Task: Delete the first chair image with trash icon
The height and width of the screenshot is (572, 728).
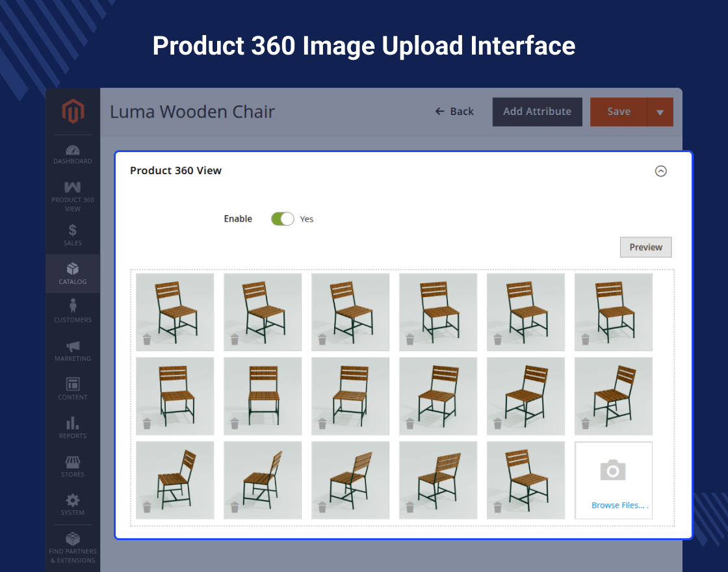Action: tap(147, 339)
